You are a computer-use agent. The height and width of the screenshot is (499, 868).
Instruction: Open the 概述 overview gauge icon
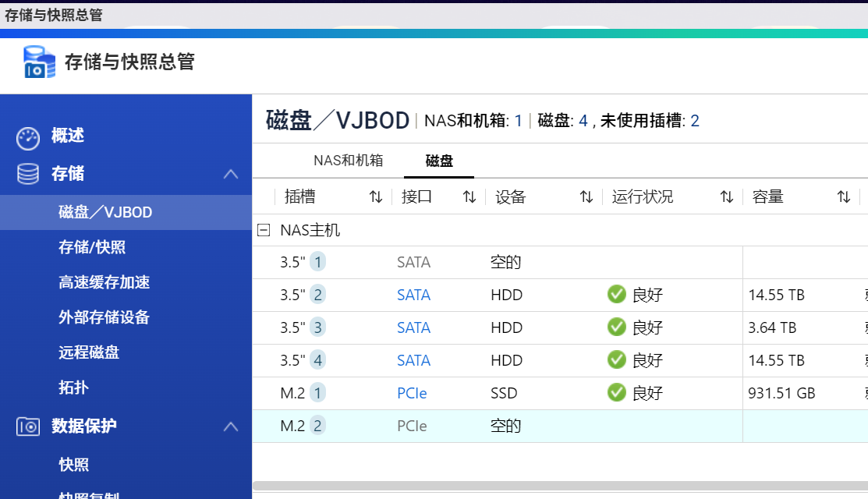point(28,138)
